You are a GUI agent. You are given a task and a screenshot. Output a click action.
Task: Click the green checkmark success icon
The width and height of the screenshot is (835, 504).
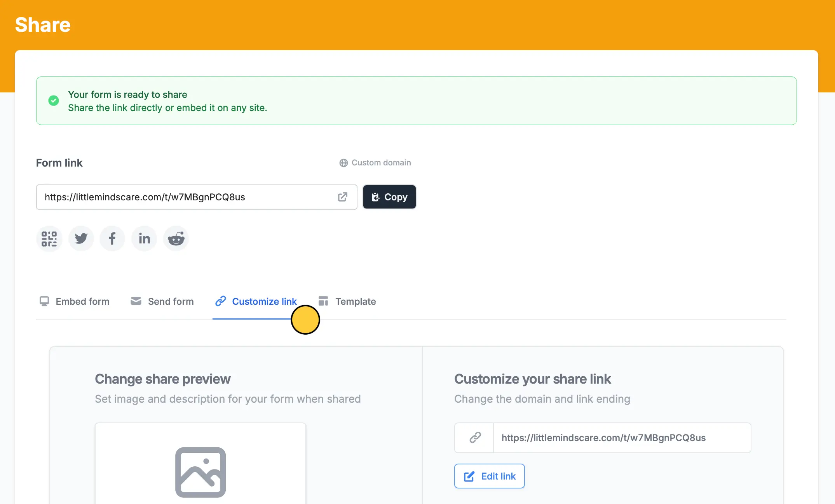(x=54, y=101)
